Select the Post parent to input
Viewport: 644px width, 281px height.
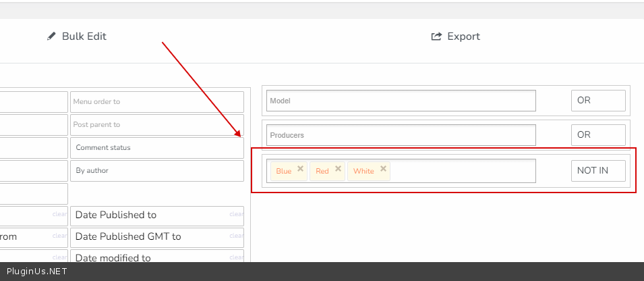coord(156,125)
